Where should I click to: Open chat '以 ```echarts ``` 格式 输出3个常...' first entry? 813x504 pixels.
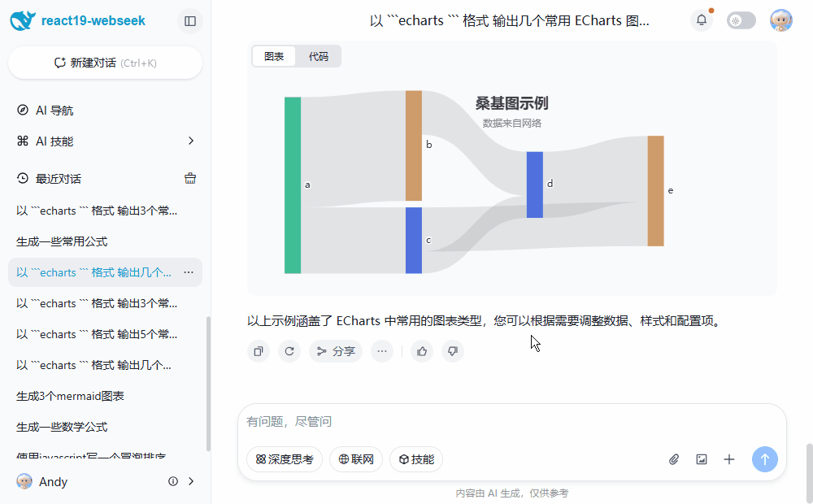[105, 211]
